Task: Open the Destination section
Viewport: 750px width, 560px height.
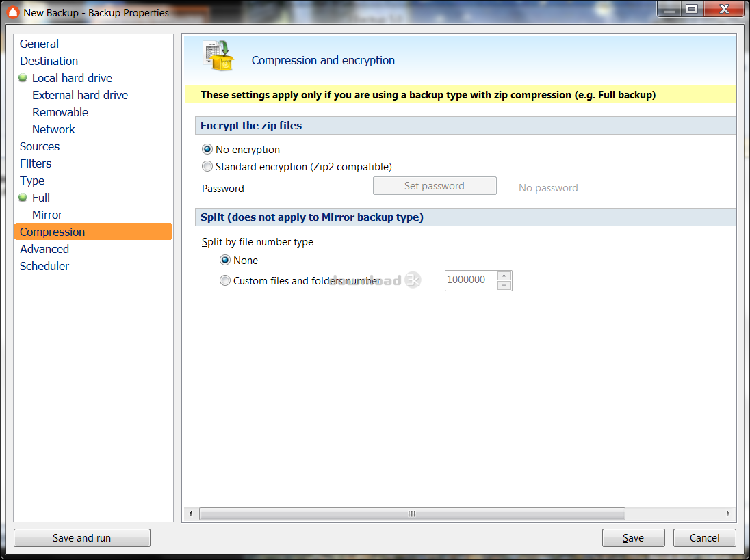Action: click(49, 61)
